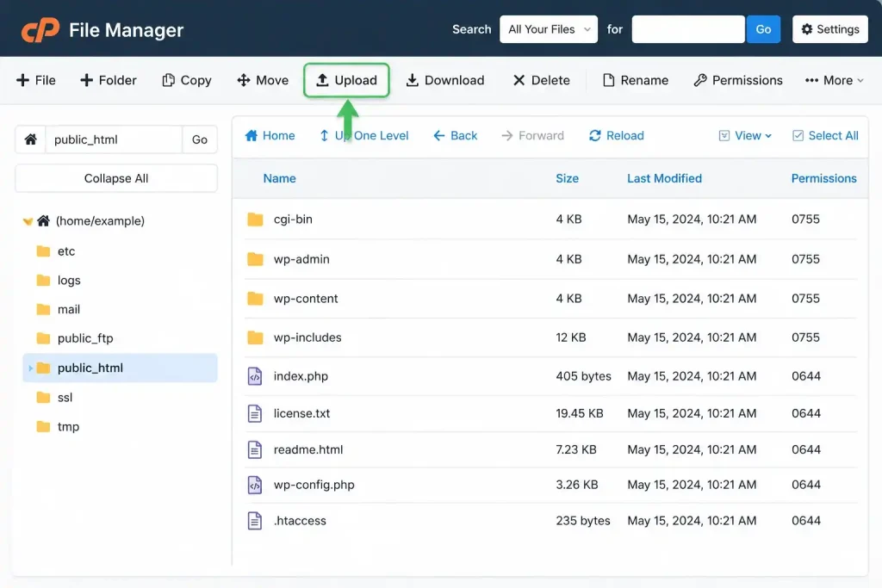Expand the public_html tree folder arrow
Viewport: 882px width, 588px height.
pyautogui.click(x=30, y=368)
